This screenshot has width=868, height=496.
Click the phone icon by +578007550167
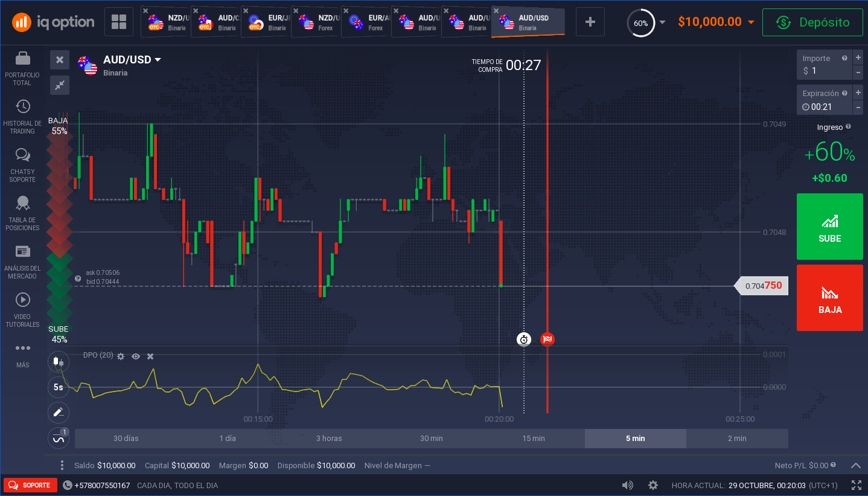pos(67,485)
